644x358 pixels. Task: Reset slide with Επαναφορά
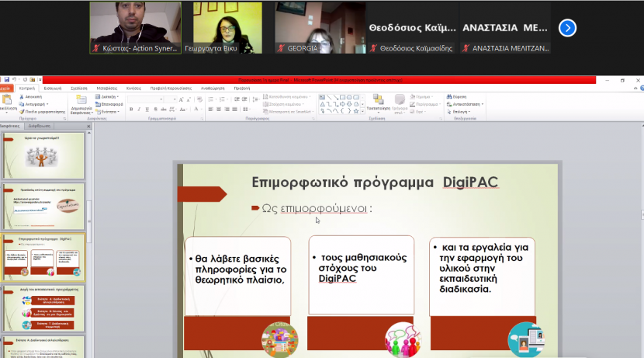click(x=109, y=104)
